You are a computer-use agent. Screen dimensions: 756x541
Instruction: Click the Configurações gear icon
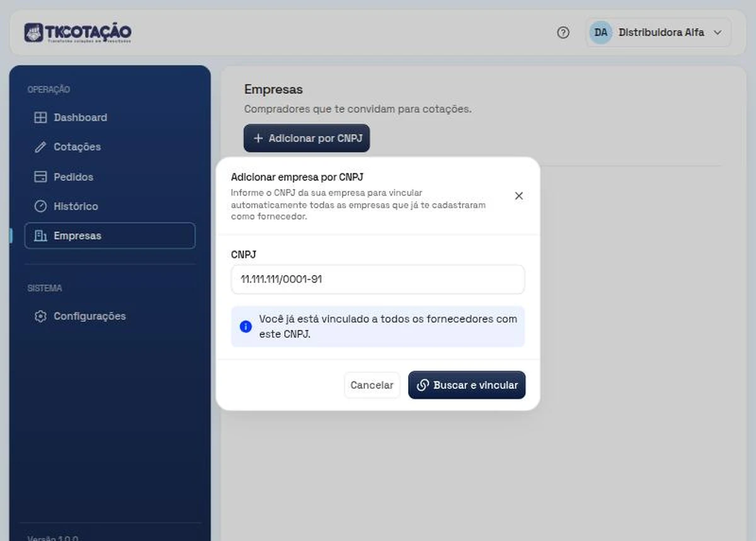[x=40, y=316]
